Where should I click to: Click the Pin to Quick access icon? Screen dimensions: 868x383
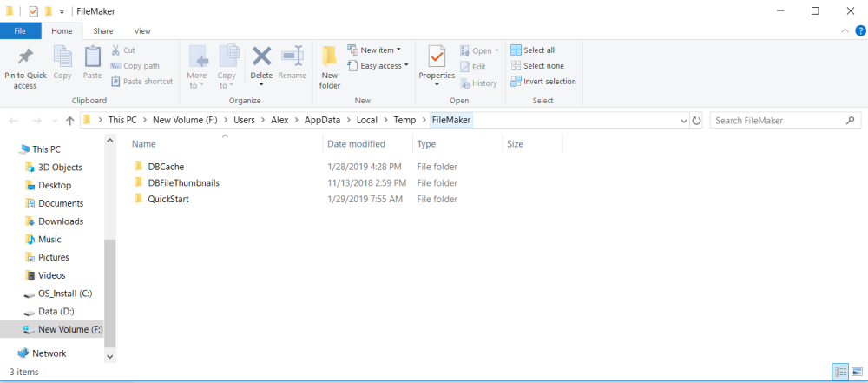point(25,56)
